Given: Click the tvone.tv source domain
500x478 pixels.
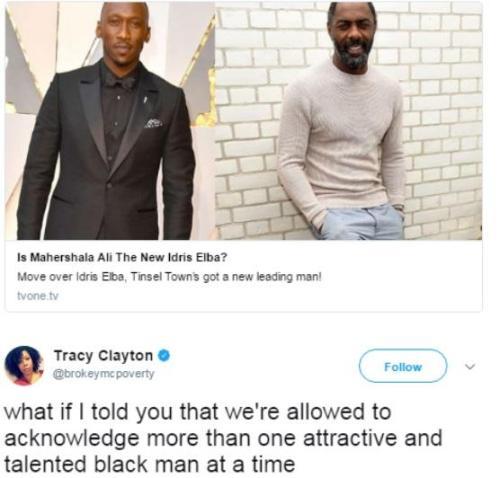Looking at the screenshot, I should (38, 296).
